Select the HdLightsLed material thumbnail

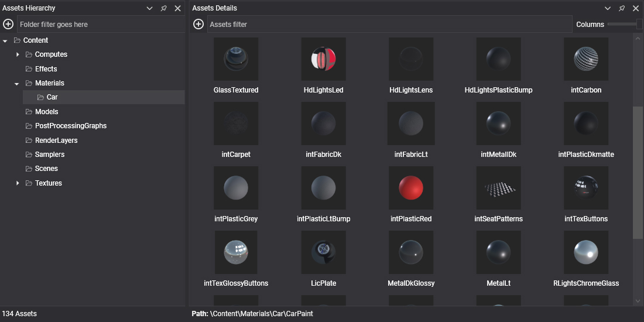pos(323,59)
